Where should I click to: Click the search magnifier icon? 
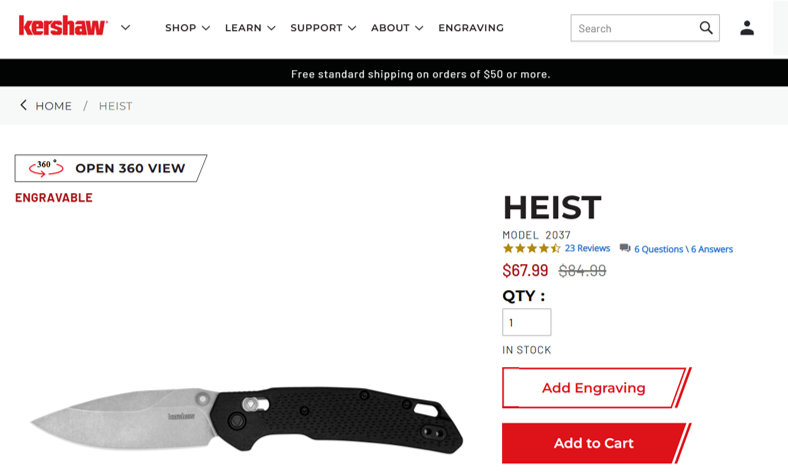[x=706, y=28]
